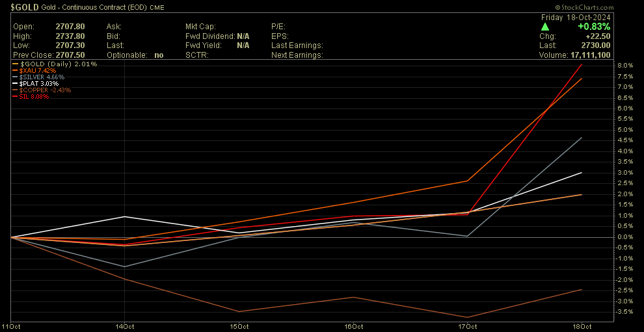Click the 'Ask:' label
This screenshot has height=332, width=644.
[x=114, y=27]
